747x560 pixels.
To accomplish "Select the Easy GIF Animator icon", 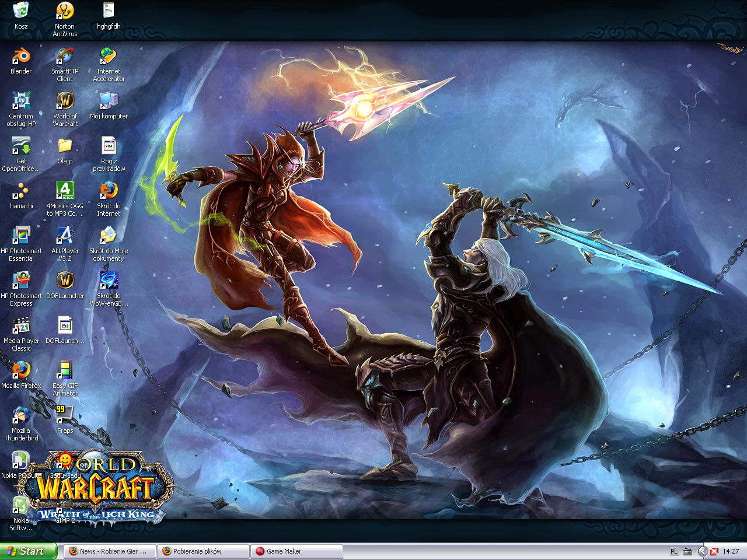I will click(x=65, y=371).
